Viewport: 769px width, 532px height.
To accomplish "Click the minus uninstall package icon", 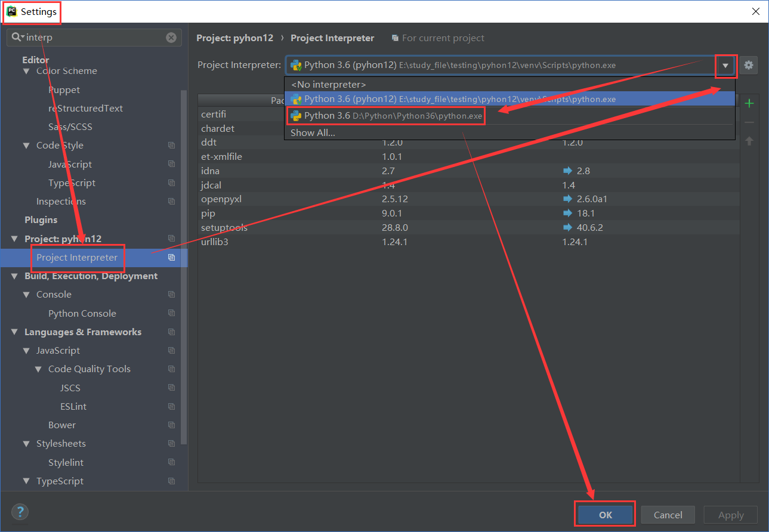I will [x=749, y=122].
